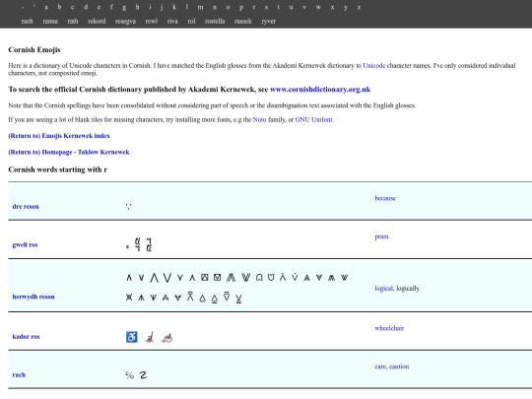The width and height of the screenshot is (532, 399).
Task: Open the 'care' gloss link
Action: pyautogui.click(x=380, y=366)
